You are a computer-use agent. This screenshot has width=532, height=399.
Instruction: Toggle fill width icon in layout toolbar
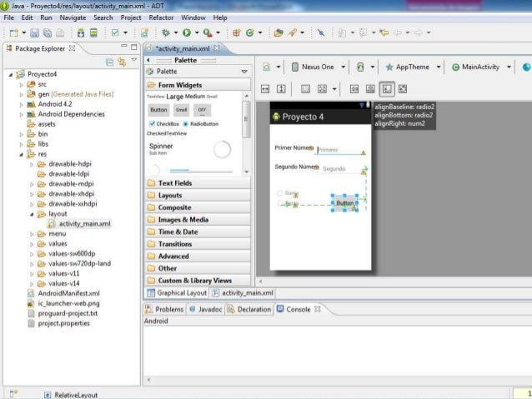pos(265,87)
